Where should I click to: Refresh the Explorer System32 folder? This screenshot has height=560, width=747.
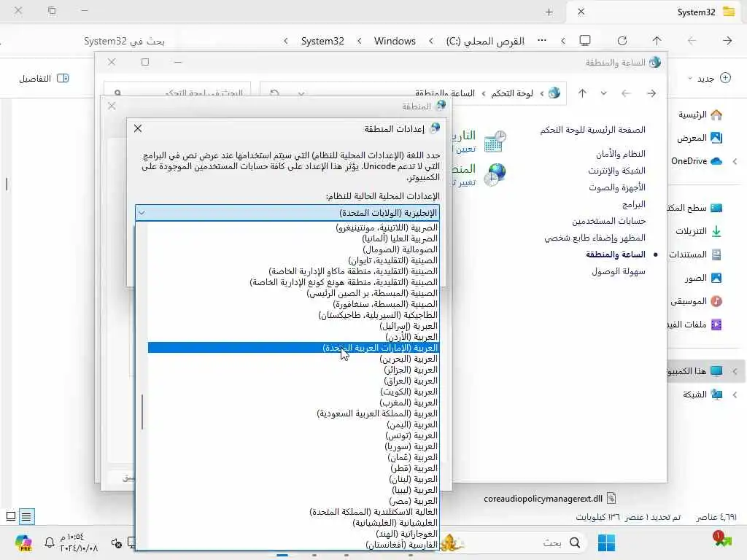tap(622, 41)
